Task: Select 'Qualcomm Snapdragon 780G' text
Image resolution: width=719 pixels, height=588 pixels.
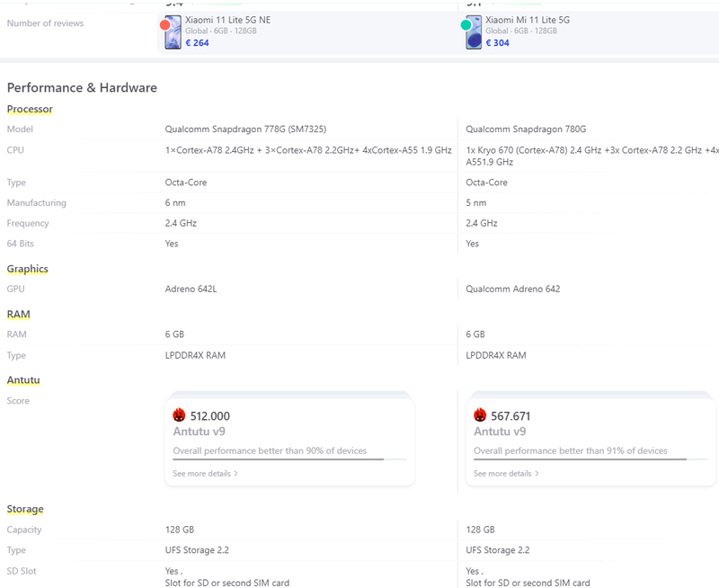Action: click(526, 129)
